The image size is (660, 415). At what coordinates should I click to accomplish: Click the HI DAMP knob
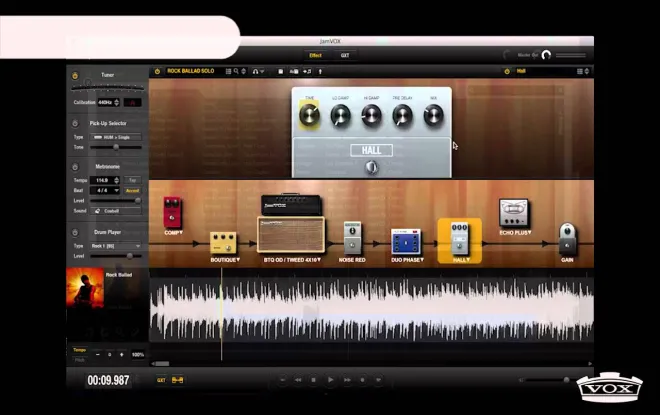(x=371, y=115)
